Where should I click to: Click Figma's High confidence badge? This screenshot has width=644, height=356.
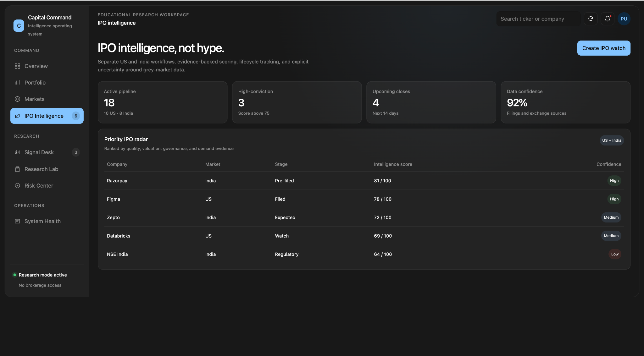[x=614, y=199]
